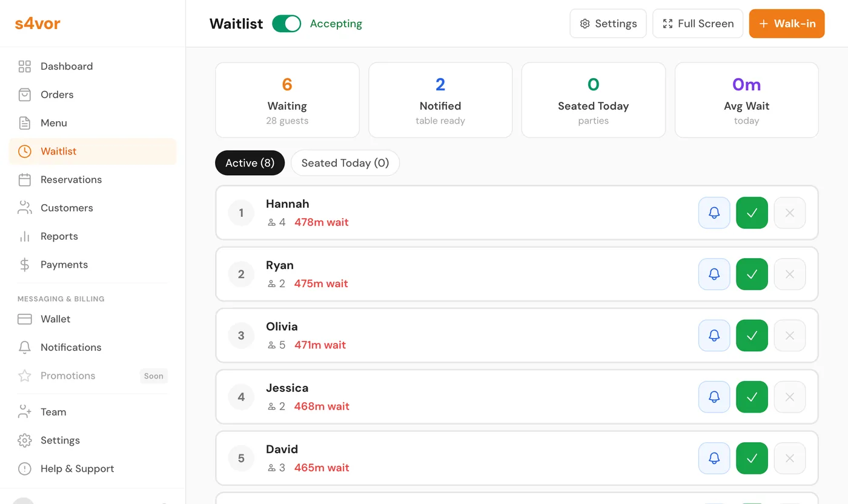Open the Dashboard section
This screenshot has width=848, height=504.
[67, 66]
